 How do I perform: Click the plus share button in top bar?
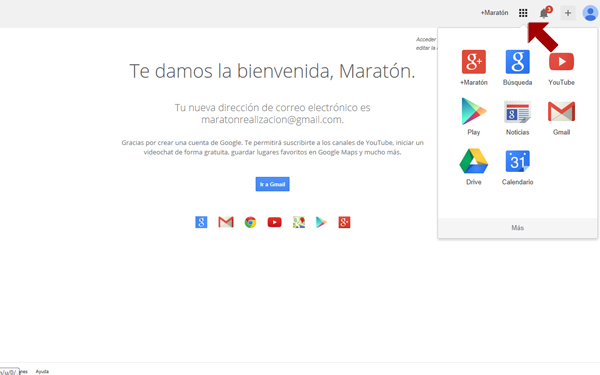pos(568,13)
